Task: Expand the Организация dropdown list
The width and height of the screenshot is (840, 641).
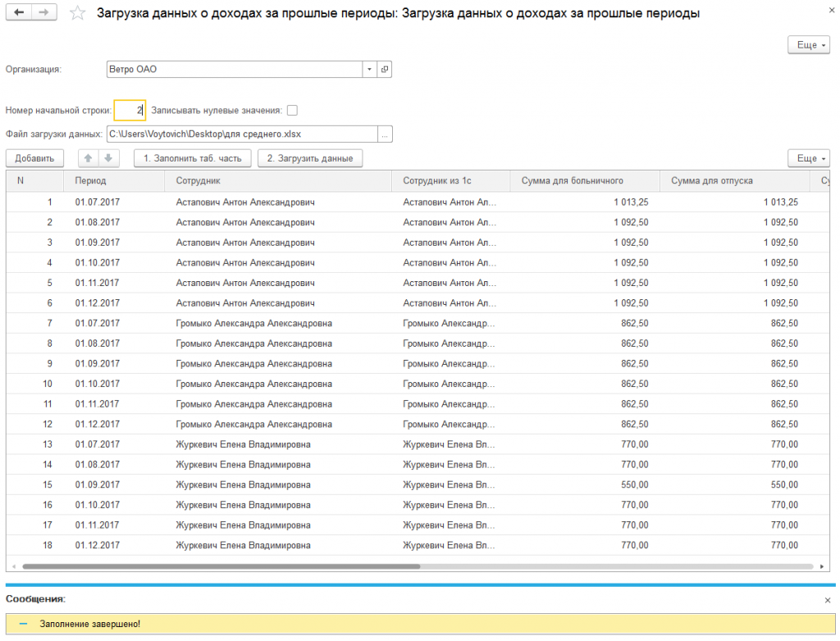Action: pos(369,69)
